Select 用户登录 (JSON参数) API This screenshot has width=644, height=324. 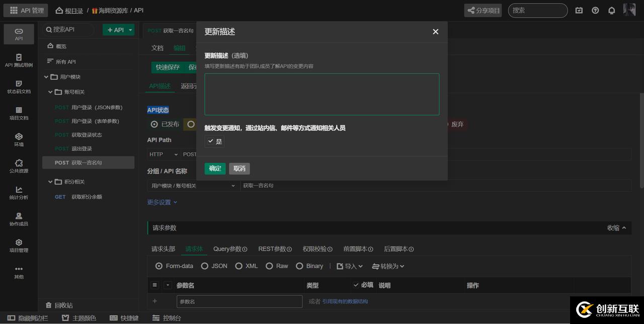(88, 107)
